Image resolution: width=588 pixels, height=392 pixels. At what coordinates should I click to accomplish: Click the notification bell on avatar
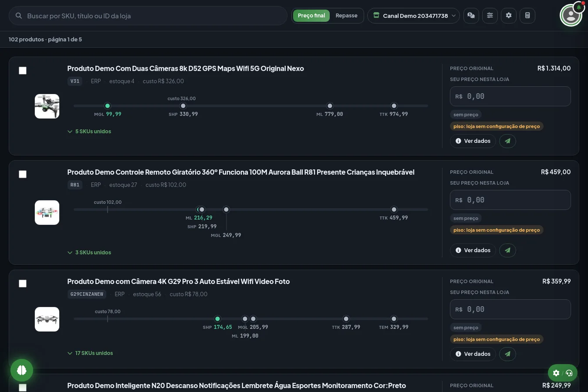pos(579,7)
